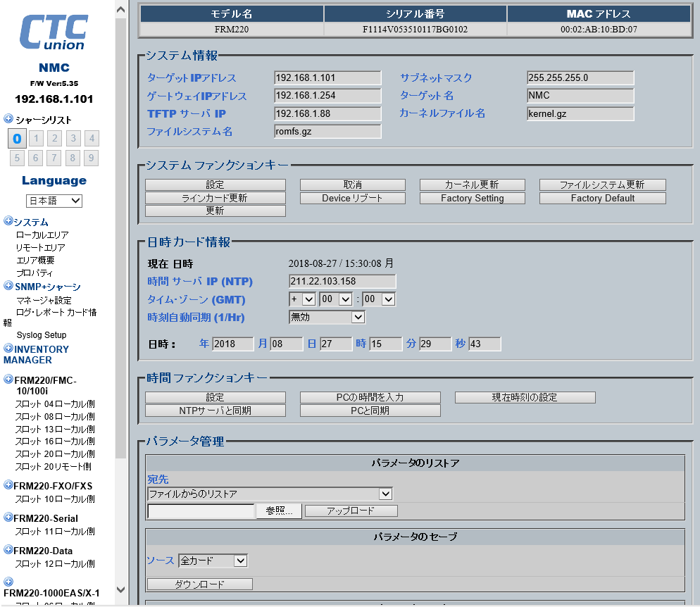Open the Language dropdown showing 日本語
This screenshot has width=700, height=607.
pyautogui.click(x=54, y=201)
